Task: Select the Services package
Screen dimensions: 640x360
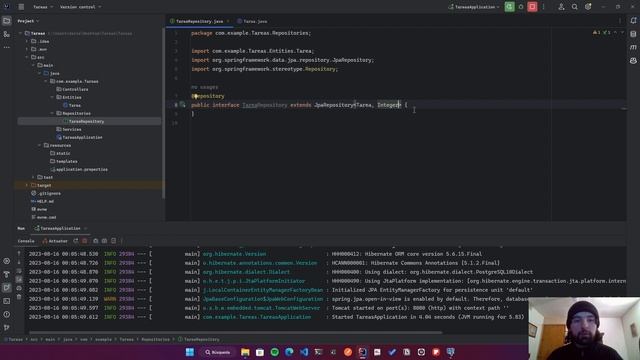Action: [x=69, y=129]
